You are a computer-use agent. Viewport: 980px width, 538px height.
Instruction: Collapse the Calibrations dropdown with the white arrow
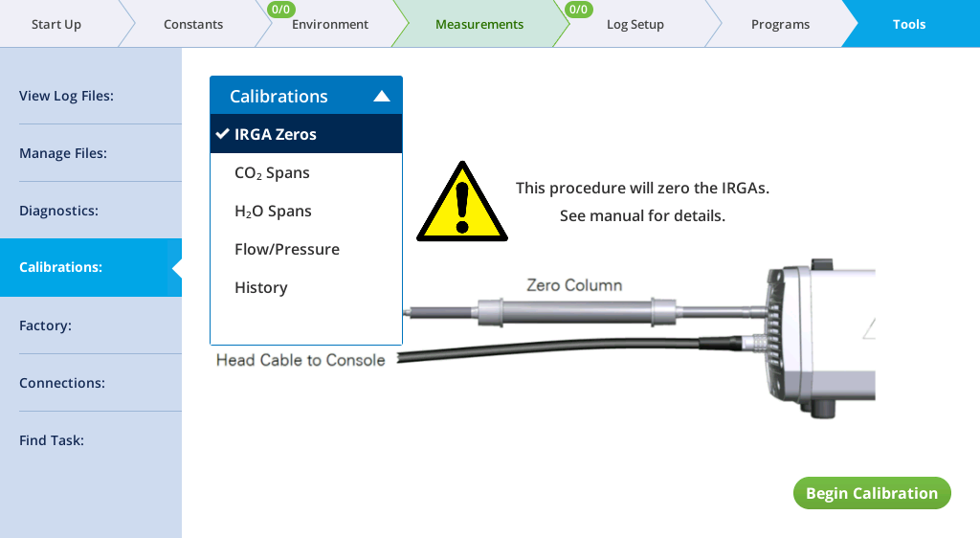(382, 97)
